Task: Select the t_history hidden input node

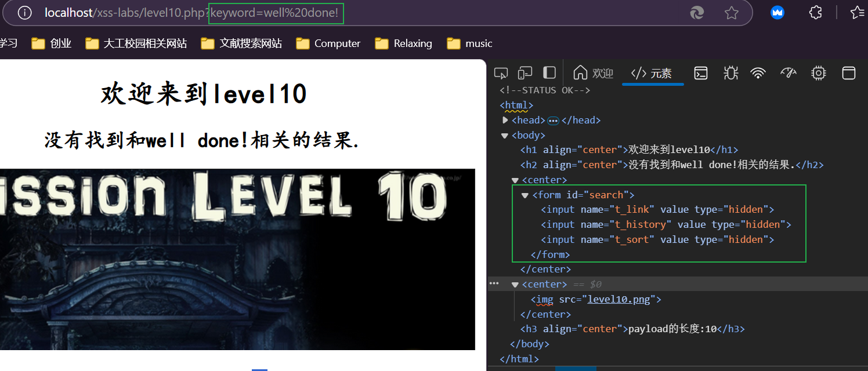Action: point(666,224)
